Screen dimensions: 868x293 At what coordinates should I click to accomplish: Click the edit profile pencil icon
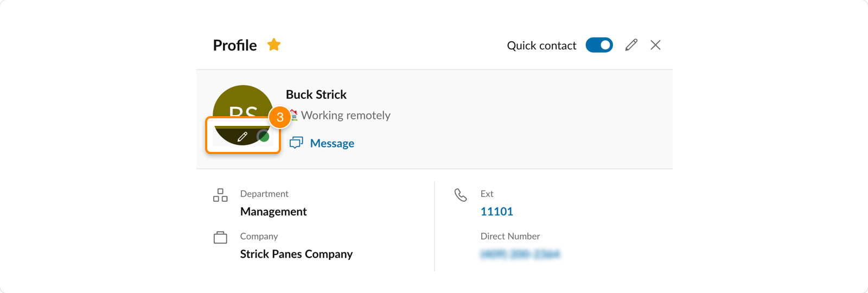631,45
